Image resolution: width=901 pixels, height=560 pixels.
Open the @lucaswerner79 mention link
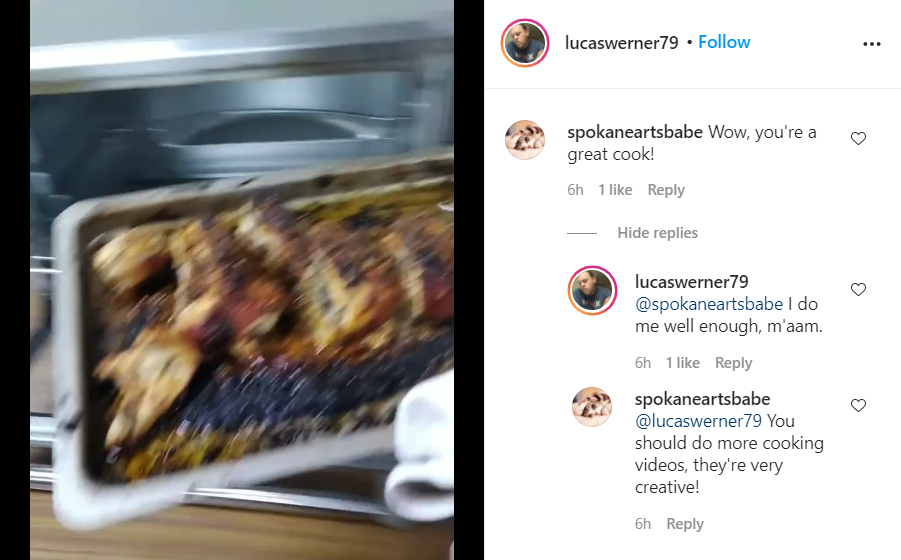(698, 421)
